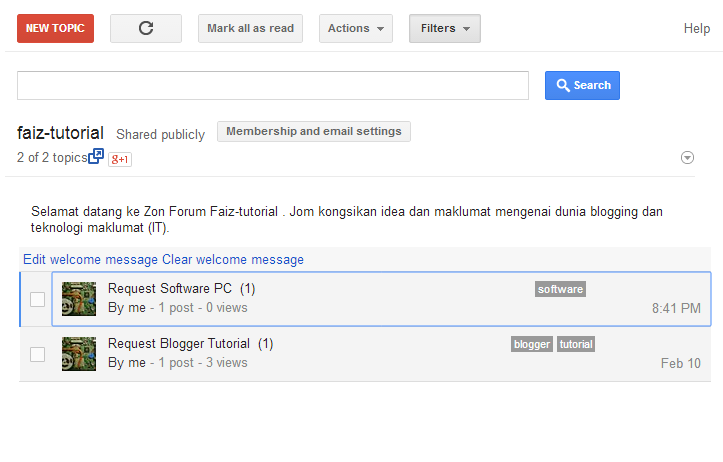Click avatar of Request Blogger Tutorial topic
The image size is (723, 462).
[x=79, y=354]
